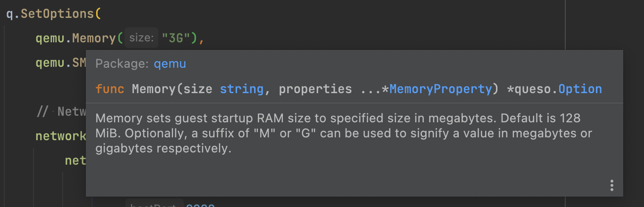
Task: Click the size: parameter inlay hint
Action: 142,38
